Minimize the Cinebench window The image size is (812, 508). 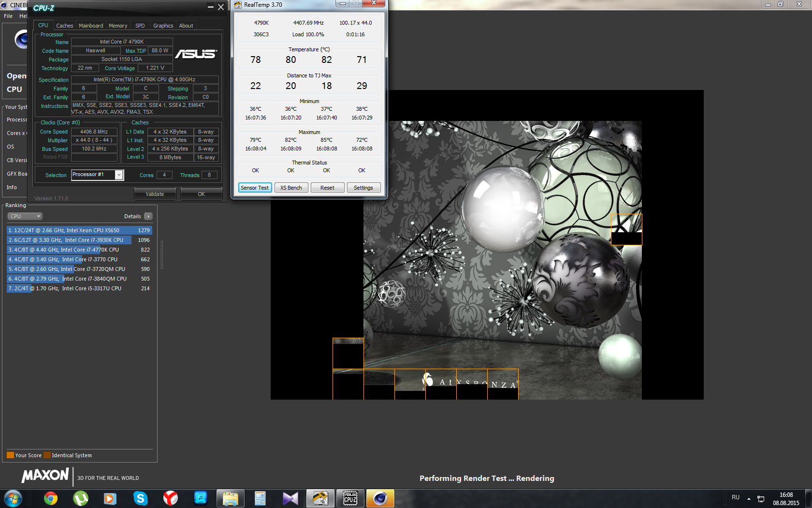tap(768, 4)
